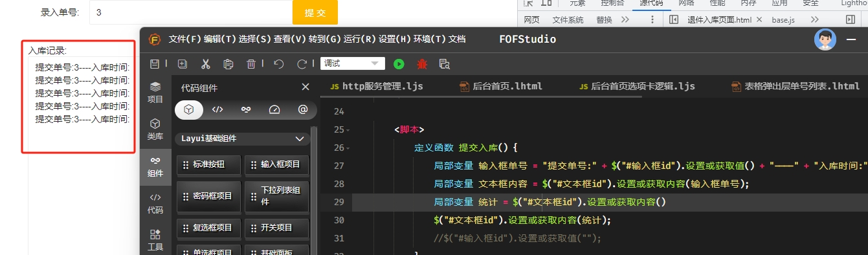Select 替换 tab in DevTools sources
The image size is (868, 255).
[604, 20]
